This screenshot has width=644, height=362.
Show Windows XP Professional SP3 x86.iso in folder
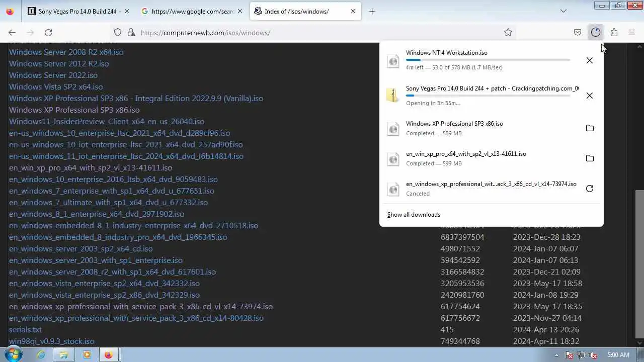590,128
